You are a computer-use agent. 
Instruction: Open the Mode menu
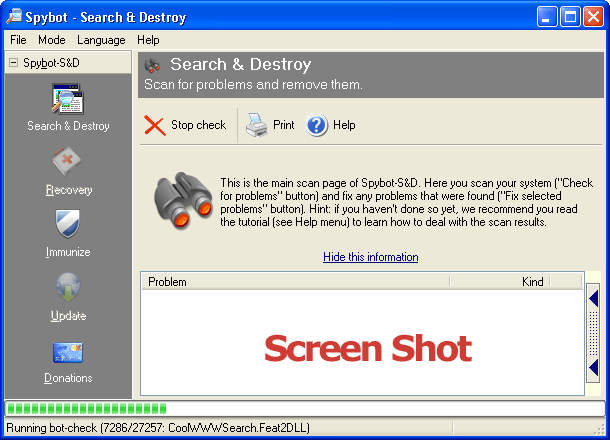point(51,40)
